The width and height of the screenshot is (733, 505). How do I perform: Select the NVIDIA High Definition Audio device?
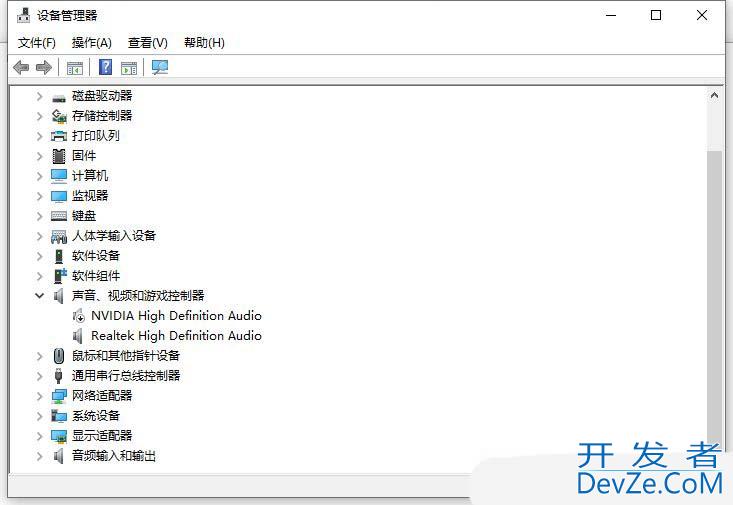[176, 316]
